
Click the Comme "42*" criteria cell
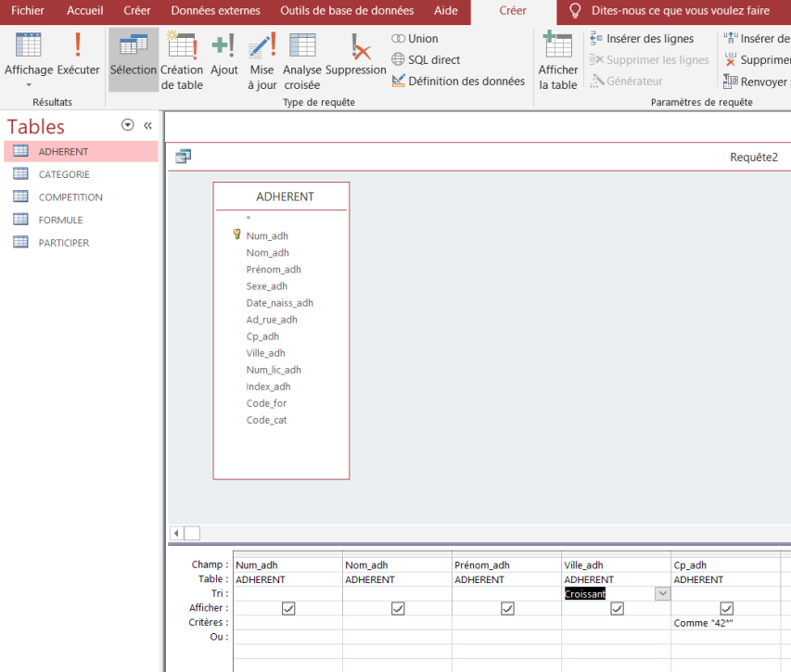725,623
